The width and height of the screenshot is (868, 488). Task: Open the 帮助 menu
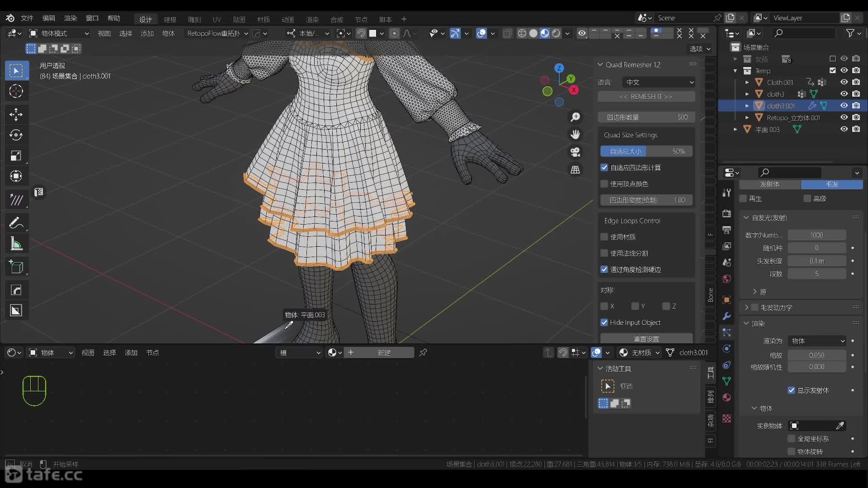(x=114, y=18)
